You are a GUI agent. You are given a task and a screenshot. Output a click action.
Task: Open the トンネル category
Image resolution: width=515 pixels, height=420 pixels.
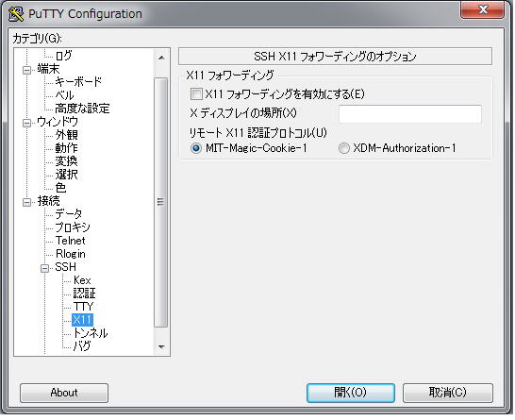coord(90,333)
